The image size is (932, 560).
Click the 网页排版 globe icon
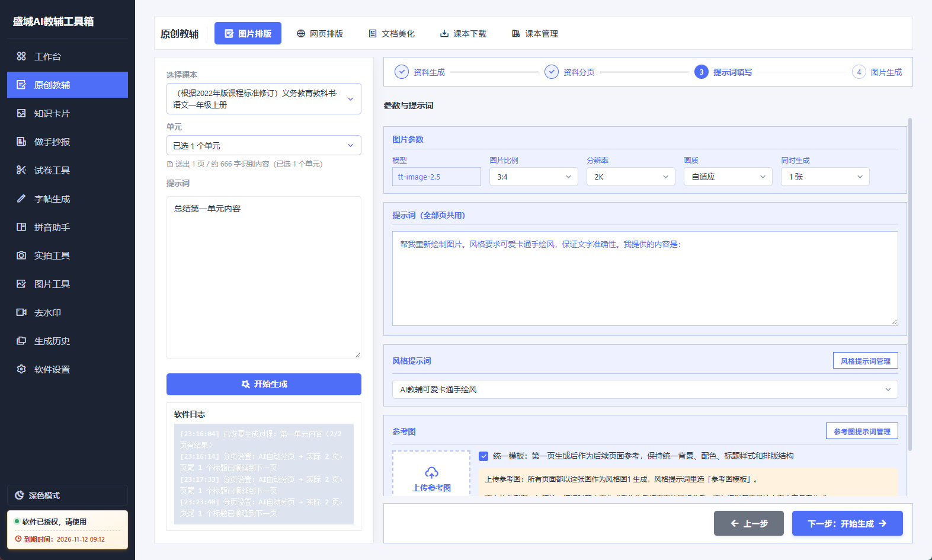(301, 34)
